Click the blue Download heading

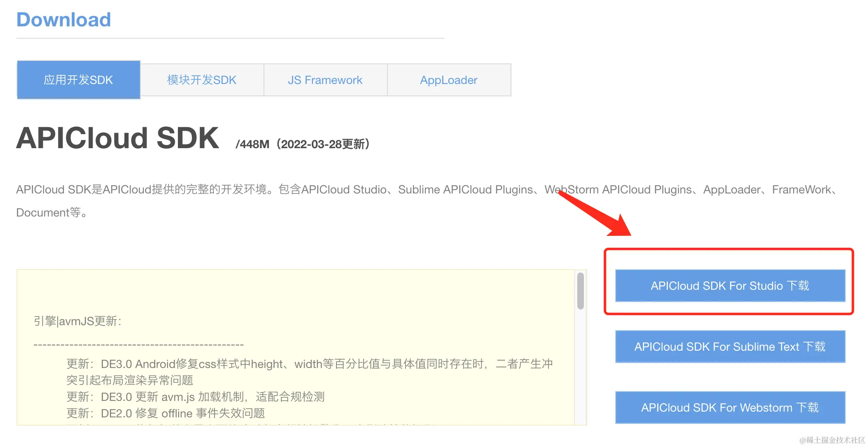(x=64, y=20)
